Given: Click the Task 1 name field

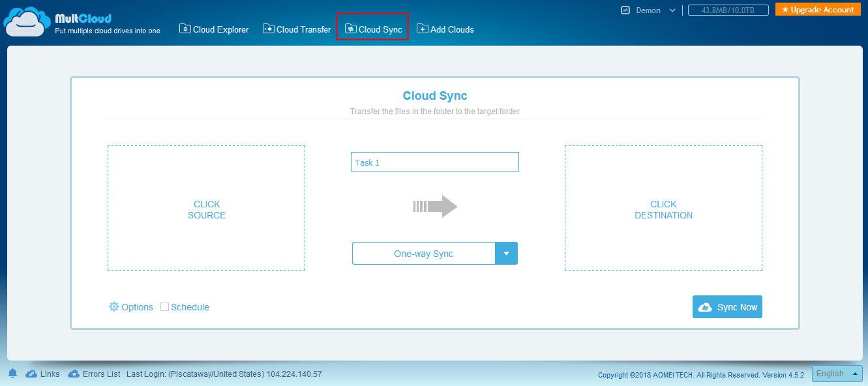Looking at the screenshot, I should coord(435,162).
